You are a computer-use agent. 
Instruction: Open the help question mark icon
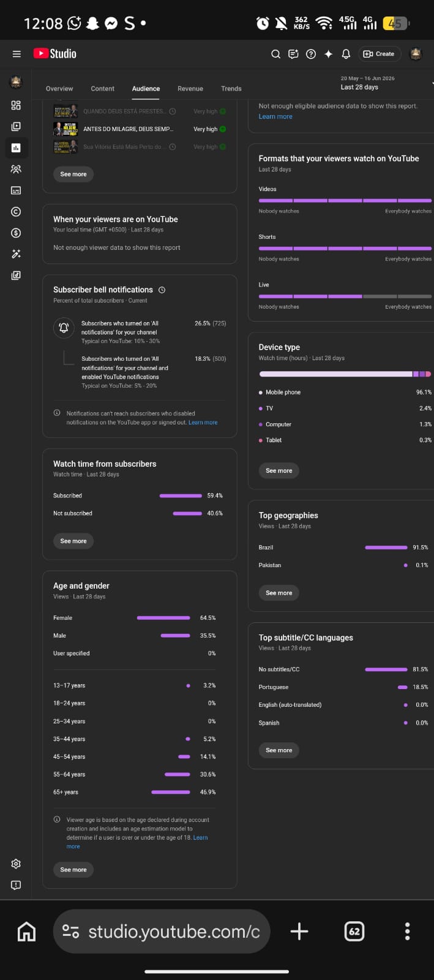point(311,54)
